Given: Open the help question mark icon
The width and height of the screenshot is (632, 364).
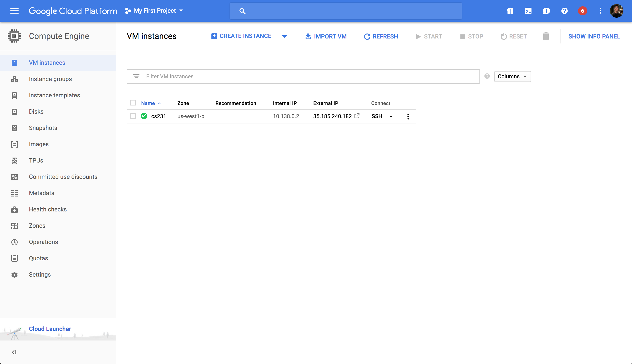Looking at the screenshot, I should tap(565, 11).
